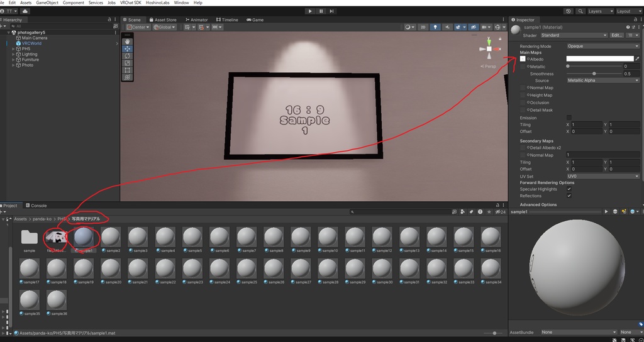The width and height of the screenshot is (644, 342).
Task: Adjust the Smoothness slider
Action: (594, 74)
